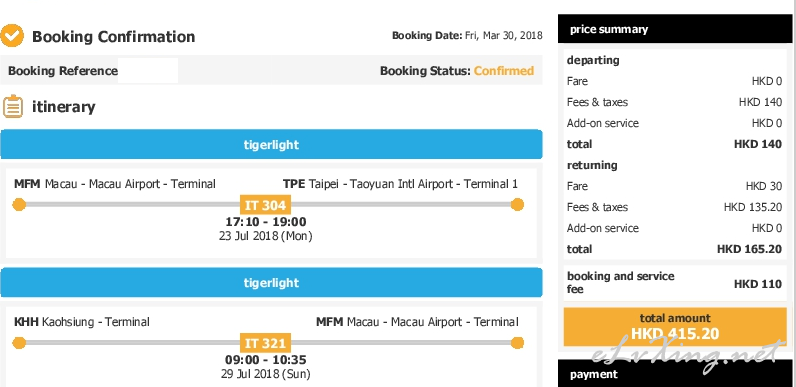Open the payment section header
The image size is (796, 387).
[675, 374]
